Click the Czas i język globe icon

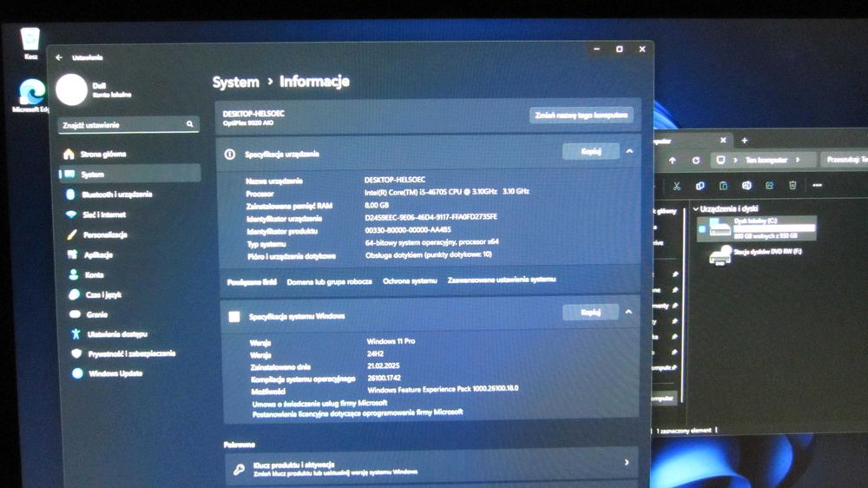pos(74,294)
